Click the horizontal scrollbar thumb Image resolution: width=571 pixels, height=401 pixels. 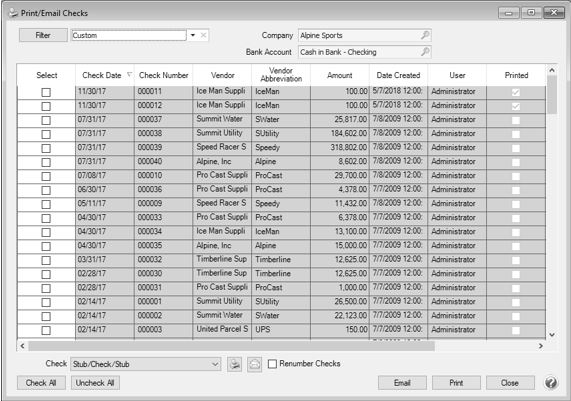click(x=232, y=346)
